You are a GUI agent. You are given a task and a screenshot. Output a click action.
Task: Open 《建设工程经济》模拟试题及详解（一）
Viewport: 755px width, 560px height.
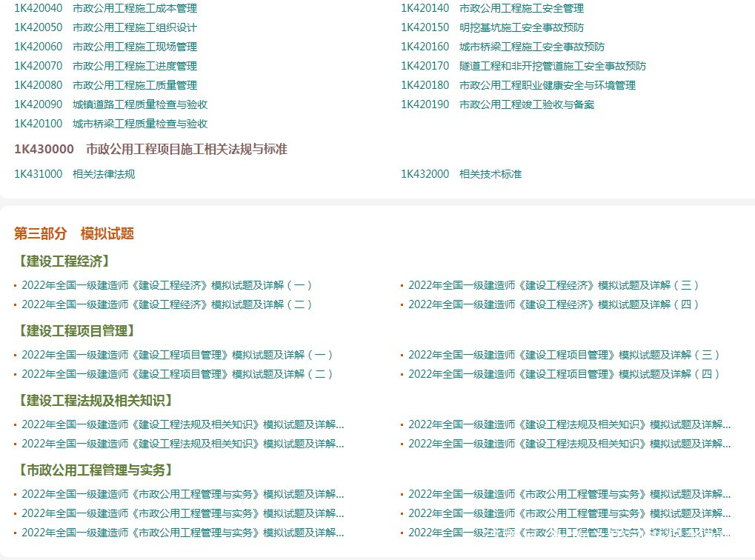(167, 285)
